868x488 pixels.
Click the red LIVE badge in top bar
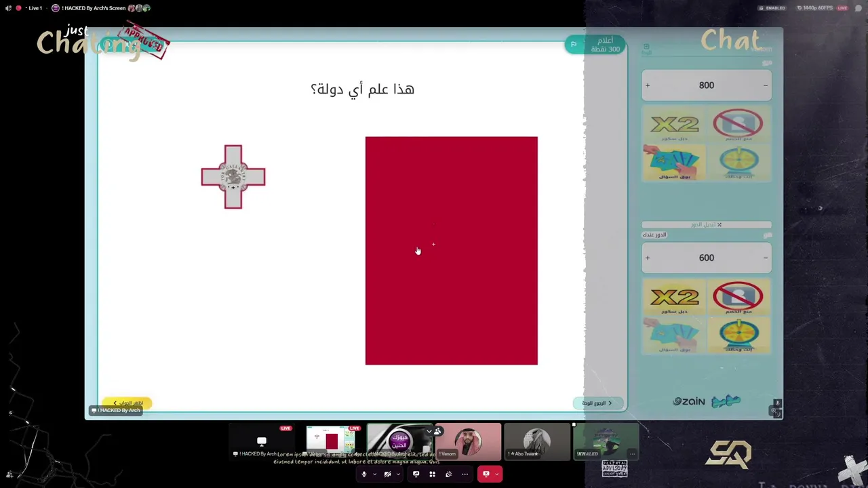click(x=842, y=8)
